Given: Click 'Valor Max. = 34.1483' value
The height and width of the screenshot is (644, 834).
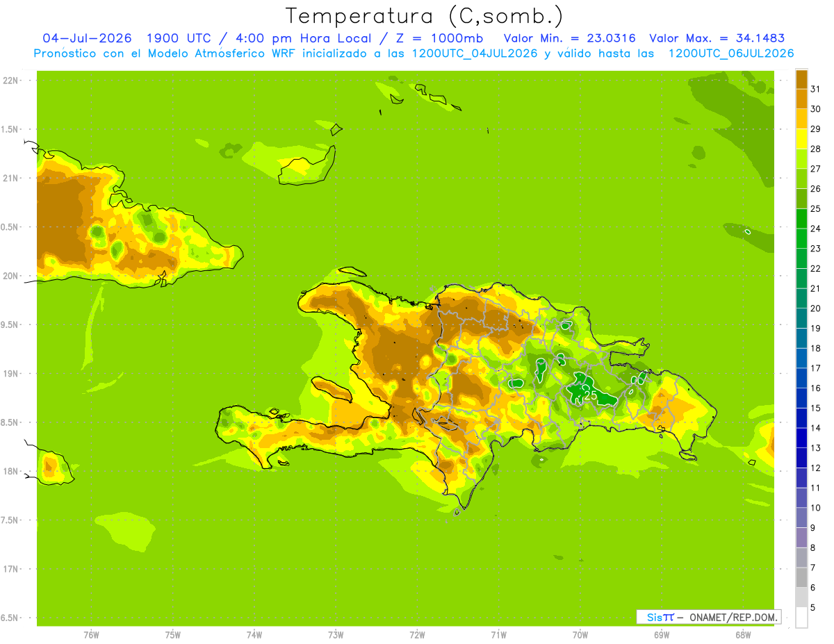Looking at the screenshot, I should tap(719, 38).
